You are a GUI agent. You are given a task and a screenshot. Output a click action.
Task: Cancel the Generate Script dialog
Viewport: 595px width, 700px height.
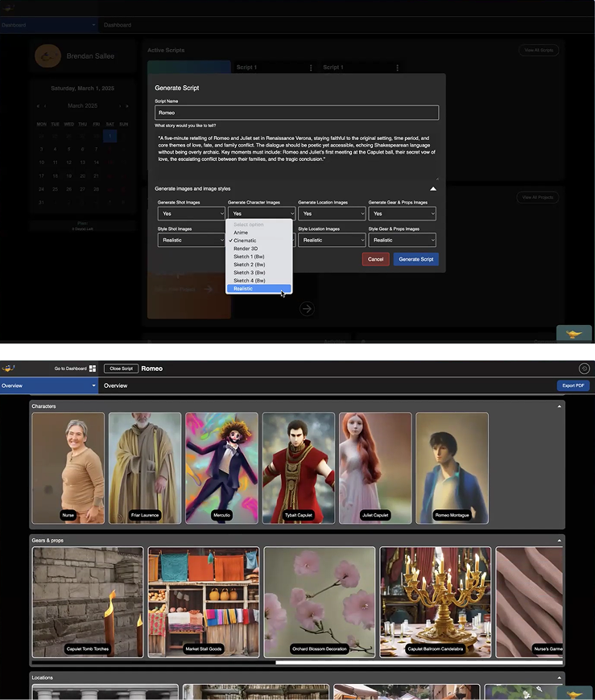point(375,259)
